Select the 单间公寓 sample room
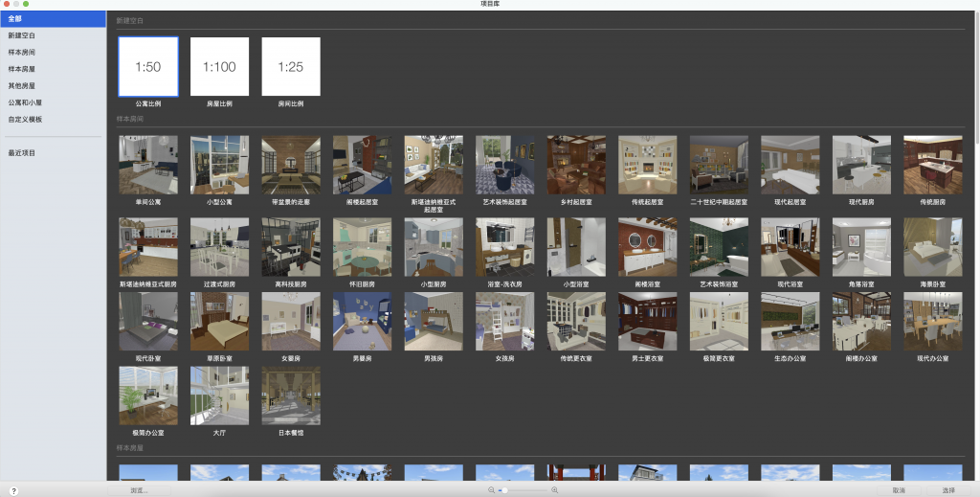 (x=148, y=165)
